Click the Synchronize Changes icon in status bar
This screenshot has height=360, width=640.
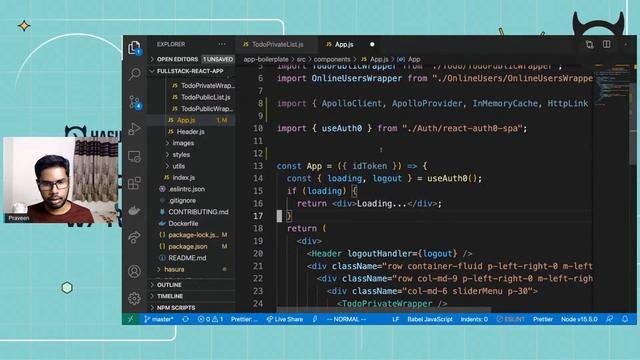[185, 319]
